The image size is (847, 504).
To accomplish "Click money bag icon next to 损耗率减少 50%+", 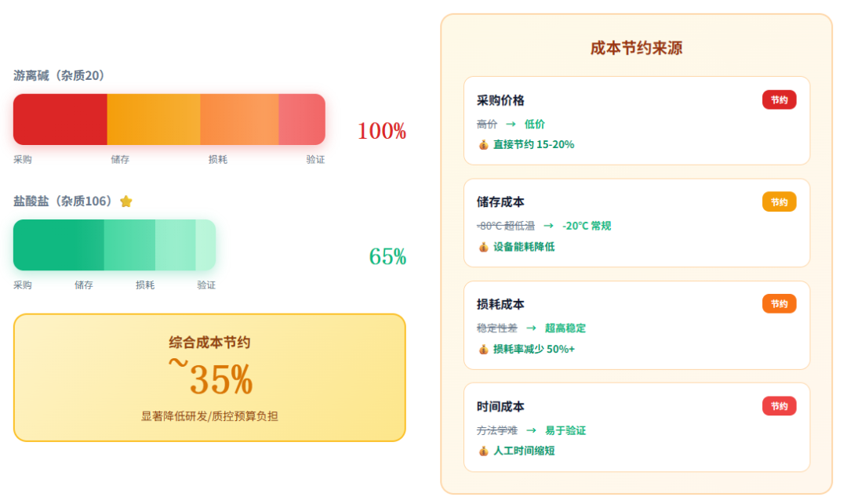I will pyautogui.click(x=483, y=350).
